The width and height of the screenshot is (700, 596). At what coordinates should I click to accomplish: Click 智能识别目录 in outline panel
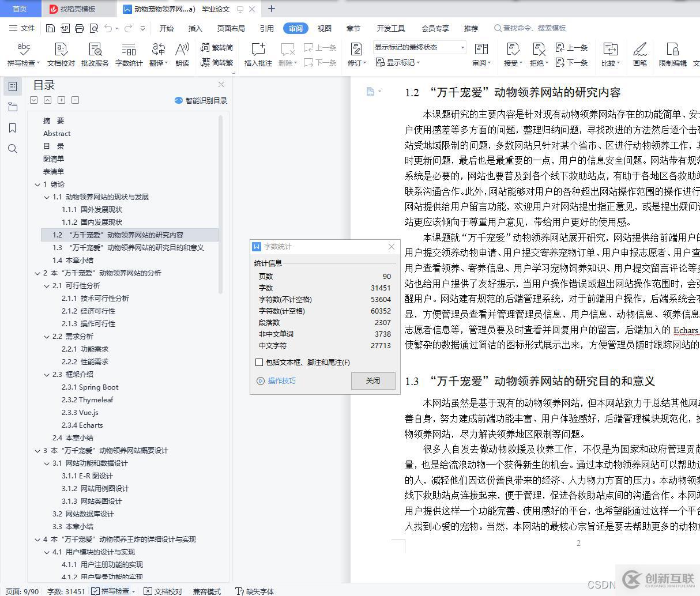[201, 100]
